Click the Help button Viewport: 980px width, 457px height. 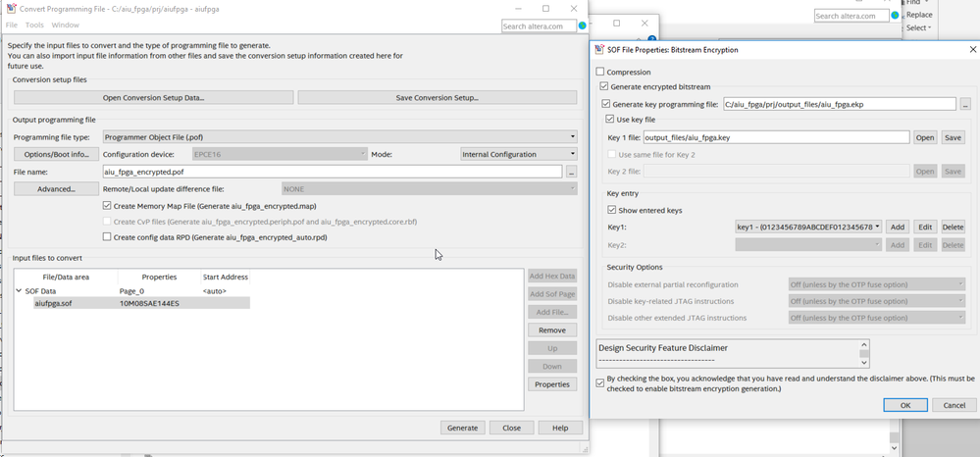tap(560, 428)
